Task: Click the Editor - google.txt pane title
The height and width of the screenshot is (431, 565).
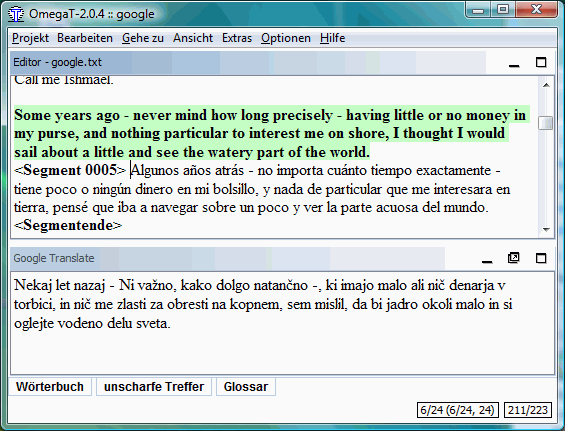Action: click(x=58, y=62)
